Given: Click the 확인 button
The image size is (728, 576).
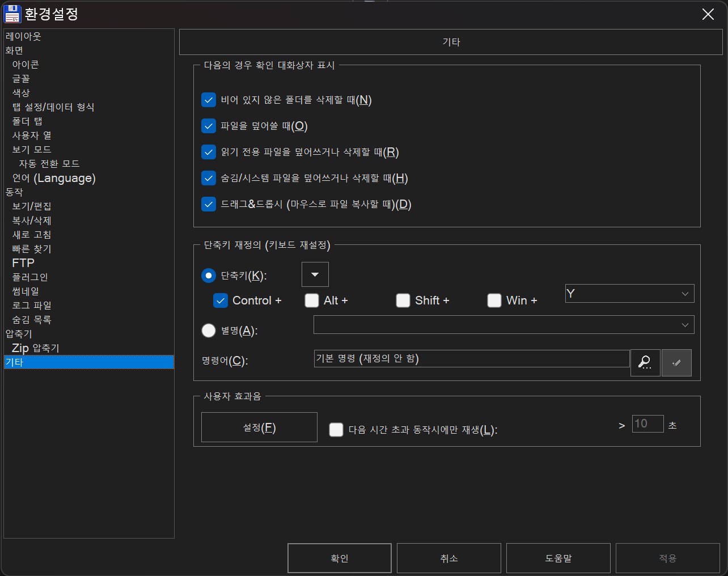Looking at the screenshot, I should click(339, 558).
